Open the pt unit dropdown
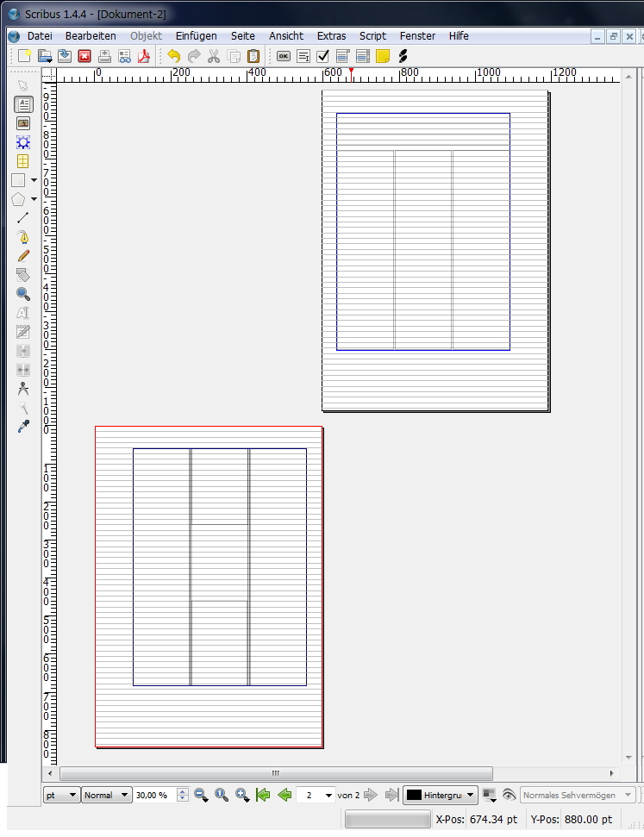 61,795
